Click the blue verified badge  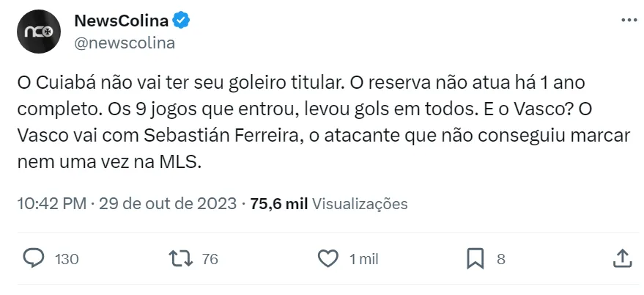point(182,21)
